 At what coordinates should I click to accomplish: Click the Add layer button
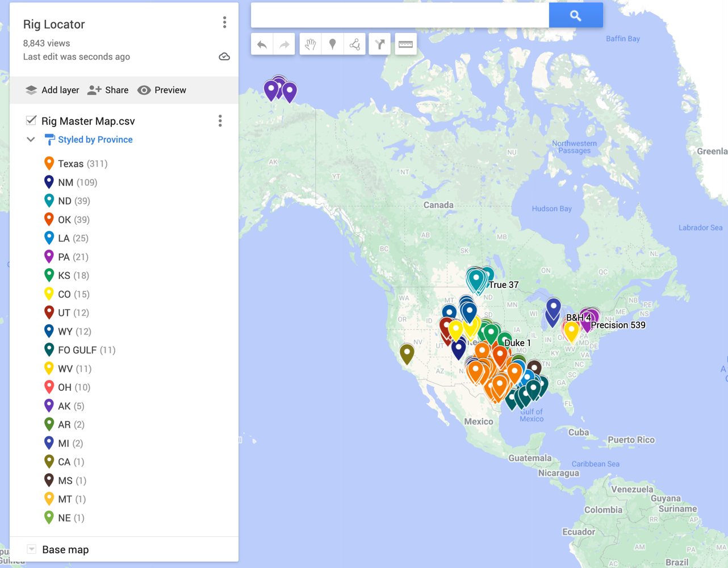(x=52, y=90)
